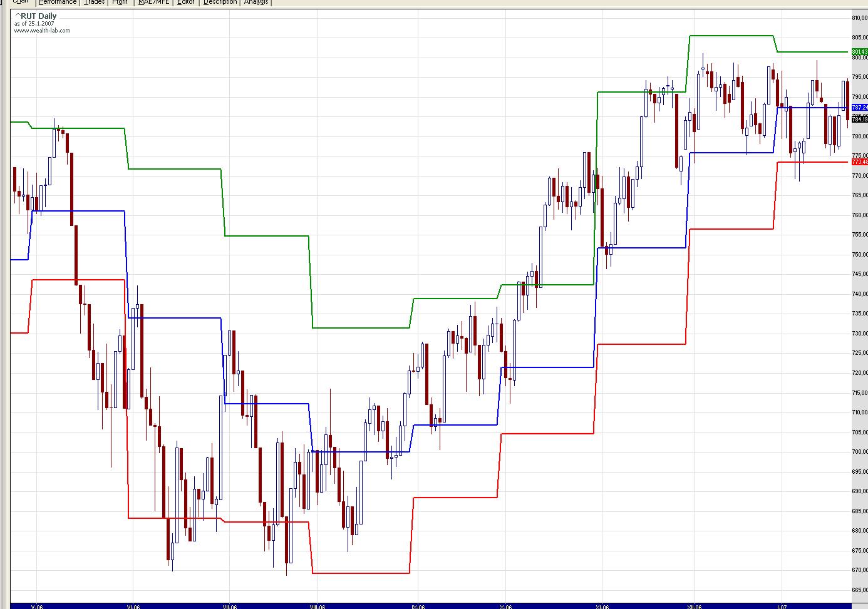Viewport: 868px width, 609px height.
Task: Click the V-06 date marker
Action: (x=37, y=606)
